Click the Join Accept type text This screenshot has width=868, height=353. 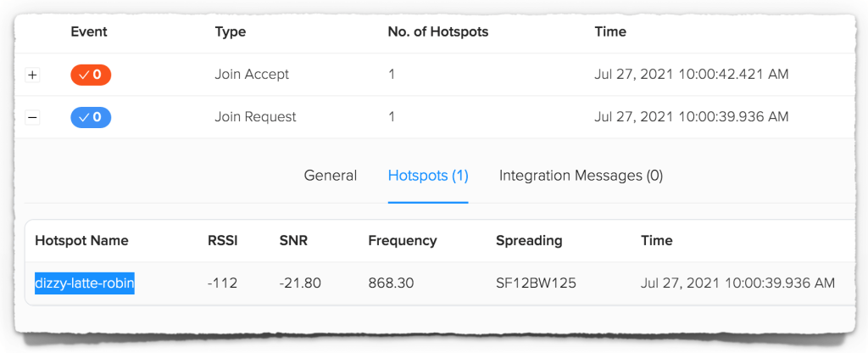pyautogui.click(x=252, y=75)
